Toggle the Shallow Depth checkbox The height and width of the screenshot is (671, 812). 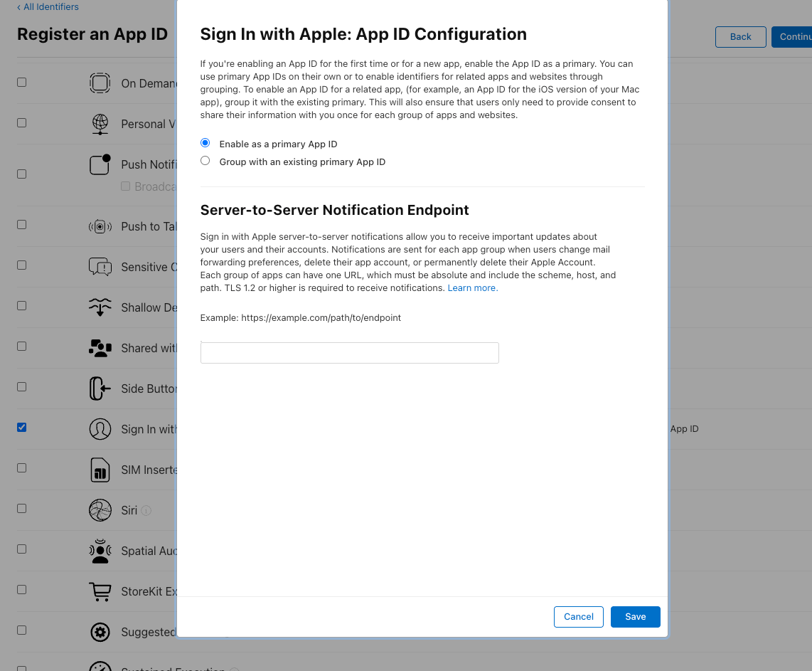22,306
